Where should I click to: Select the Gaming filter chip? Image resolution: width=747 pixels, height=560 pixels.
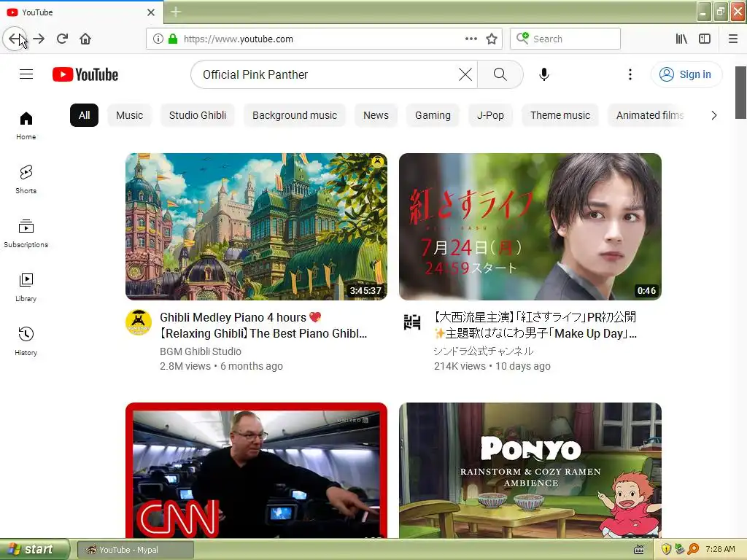point(433,115)
